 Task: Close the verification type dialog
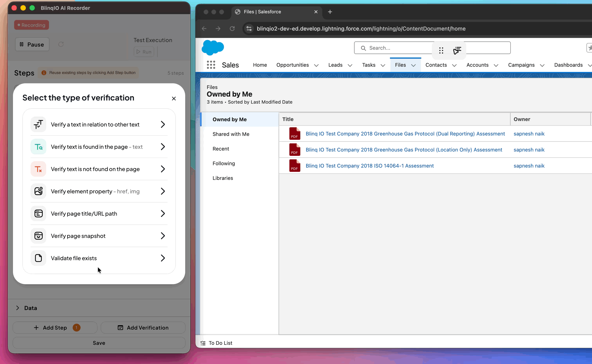click(x=174, y=98)
